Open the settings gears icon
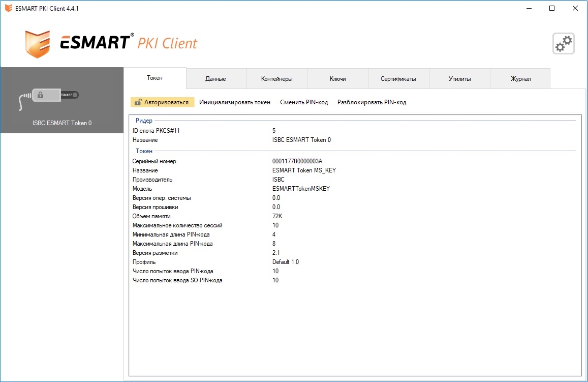Viewport: 588px width, 382px height. pos(563,44)
